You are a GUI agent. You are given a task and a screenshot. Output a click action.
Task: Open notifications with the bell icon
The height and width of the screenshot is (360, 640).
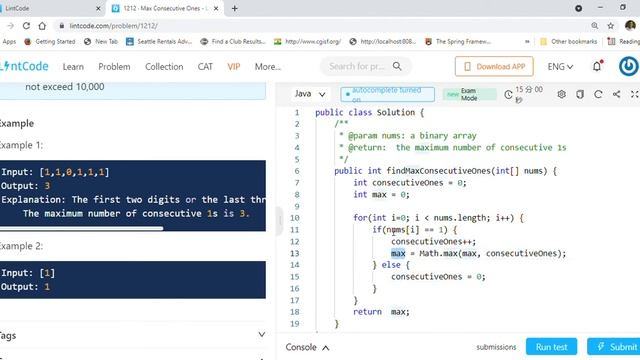pyautogui.click(x=597, y=66)
